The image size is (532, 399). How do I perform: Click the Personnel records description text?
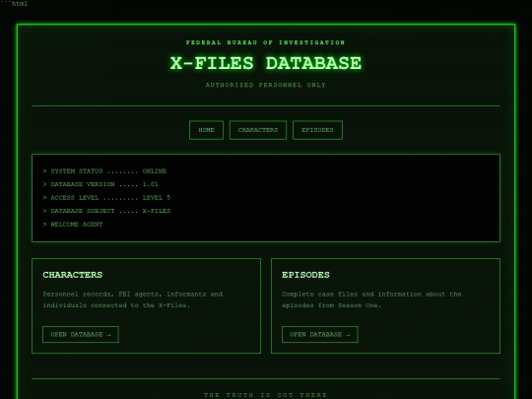133,299
